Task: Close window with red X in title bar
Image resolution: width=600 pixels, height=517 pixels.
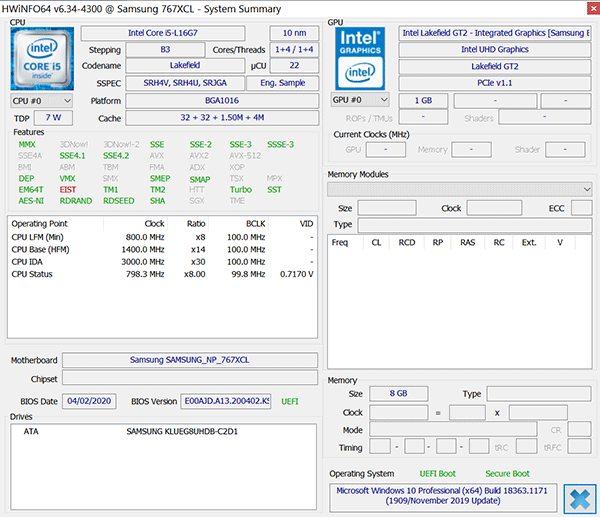Action: point(593,8)
